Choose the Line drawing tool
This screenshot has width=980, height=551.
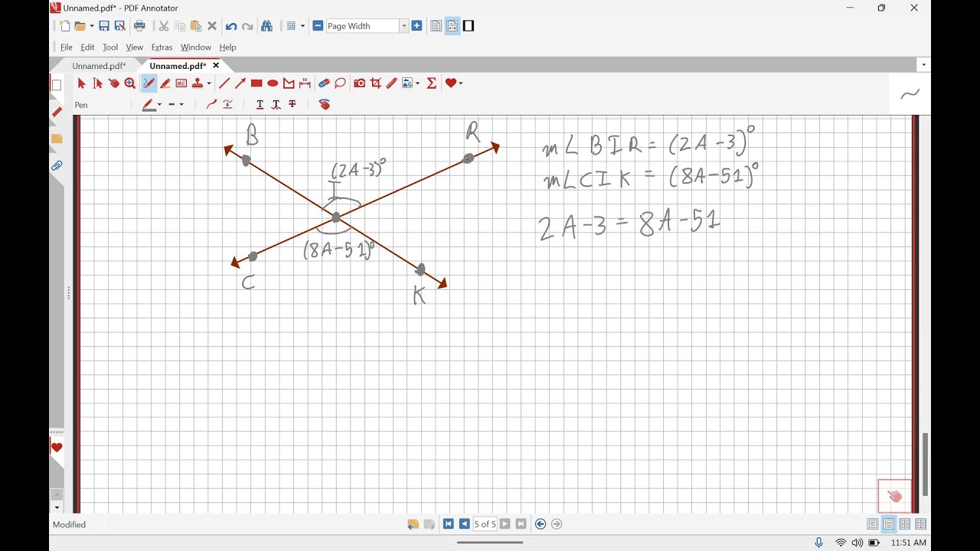pos(224,83)
